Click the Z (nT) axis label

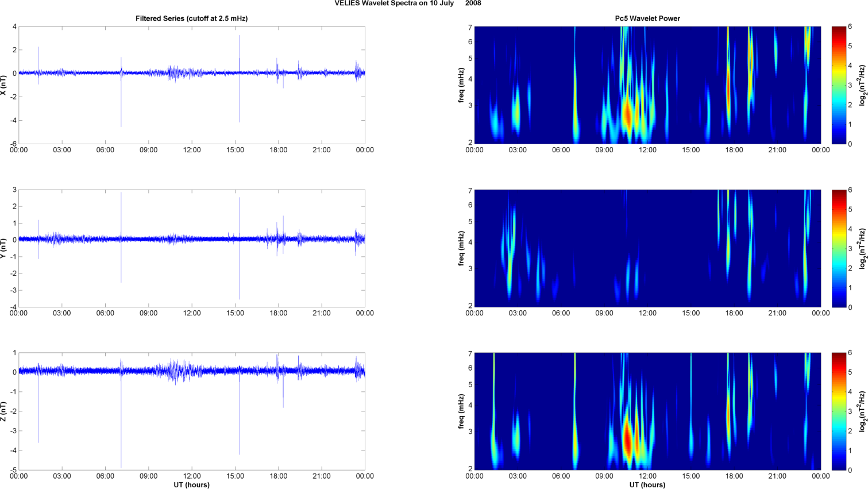pos(4,411)
